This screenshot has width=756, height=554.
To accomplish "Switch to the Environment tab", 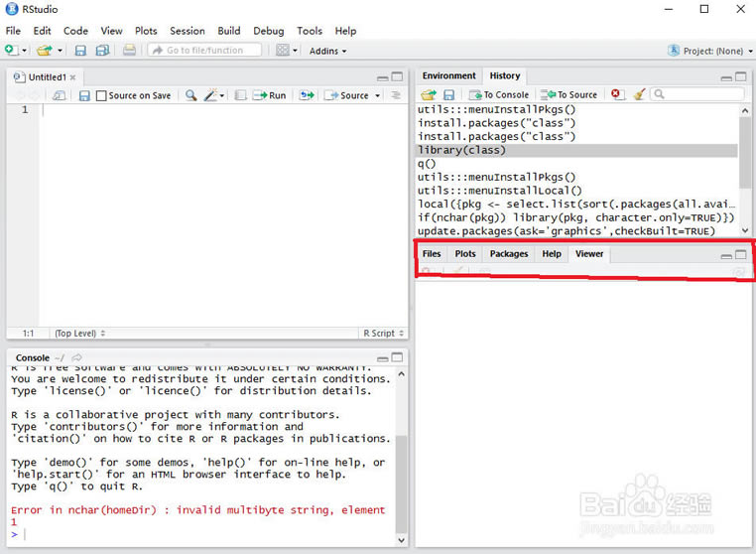I will (448, 75).
